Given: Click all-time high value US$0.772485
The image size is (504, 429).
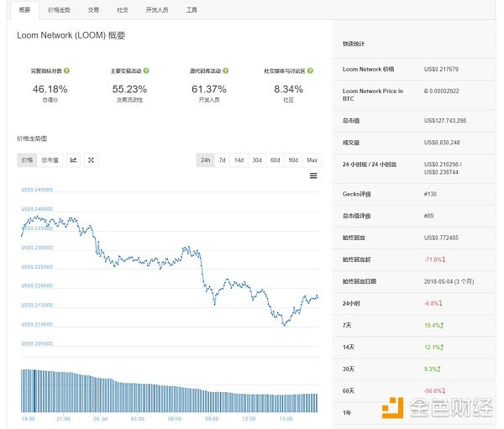Looking at the screenshot, I should coord(441,238).
